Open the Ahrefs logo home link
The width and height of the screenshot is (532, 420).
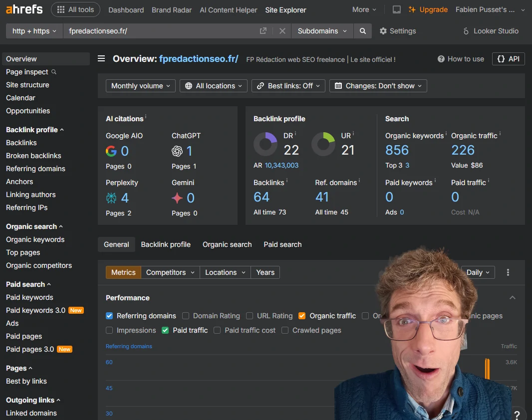tap(24, 9)
